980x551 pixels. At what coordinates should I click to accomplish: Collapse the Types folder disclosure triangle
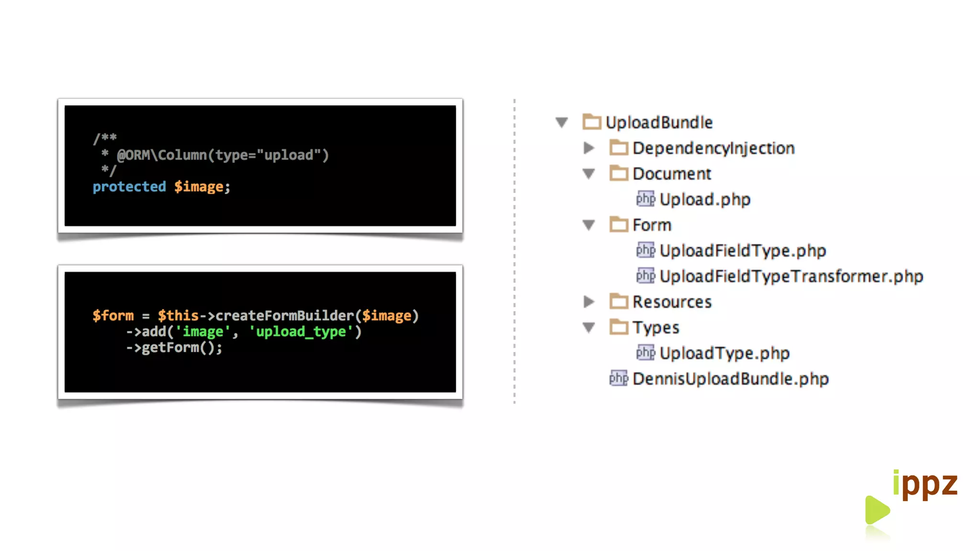coord(589,328)
